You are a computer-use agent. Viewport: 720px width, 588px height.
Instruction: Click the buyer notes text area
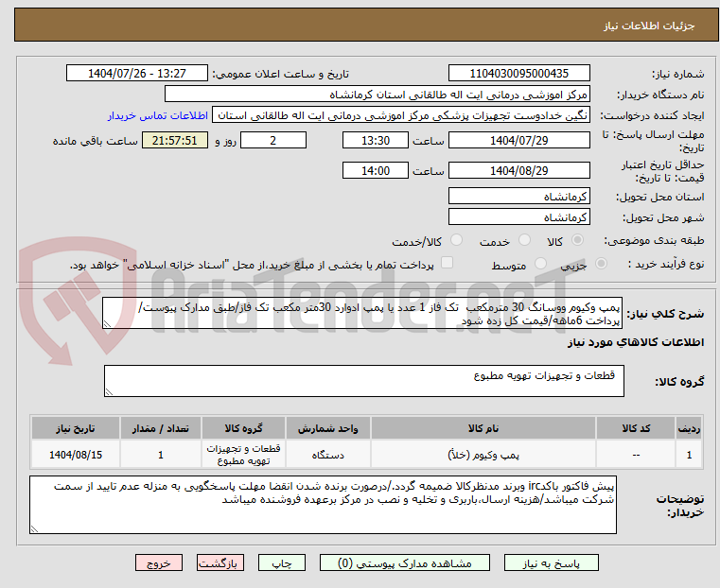pos(322,504)
